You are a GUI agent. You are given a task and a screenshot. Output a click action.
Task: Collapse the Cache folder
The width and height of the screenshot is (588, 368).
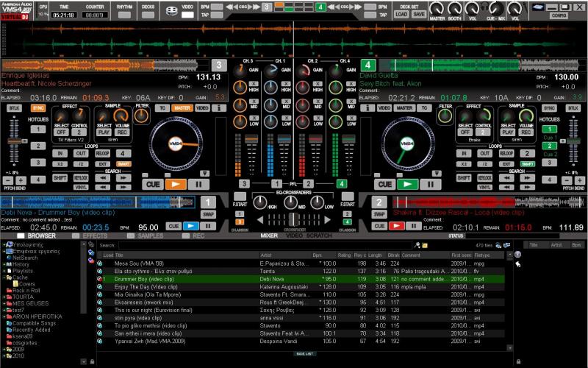click(4, 277)
